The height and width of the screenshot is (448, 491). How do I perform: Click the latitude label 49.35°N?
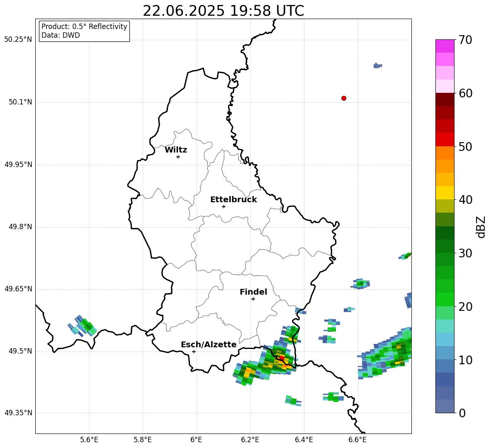[18, 413]
